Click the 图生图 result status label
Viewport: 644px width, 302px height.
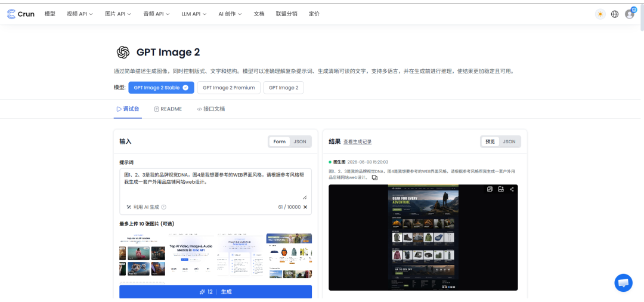[x=339, y=162]
